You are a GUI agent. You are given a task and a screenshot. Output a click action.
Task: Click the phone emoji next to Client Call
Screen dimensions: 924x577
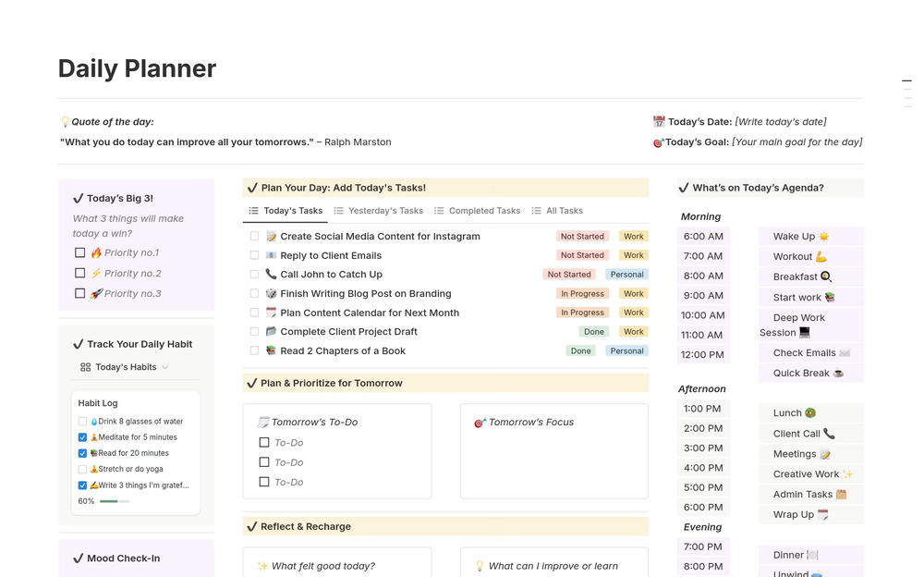[x=829, y=434]
